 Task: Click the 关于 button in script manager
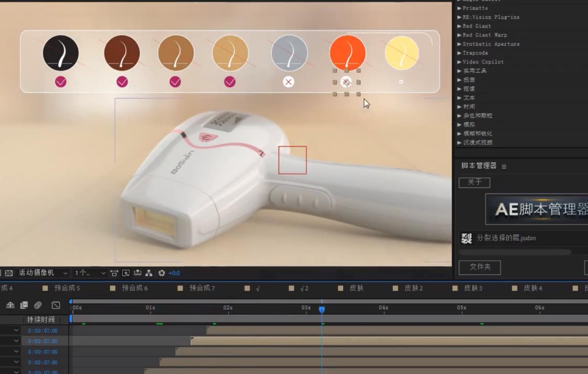tap(474, 182)
